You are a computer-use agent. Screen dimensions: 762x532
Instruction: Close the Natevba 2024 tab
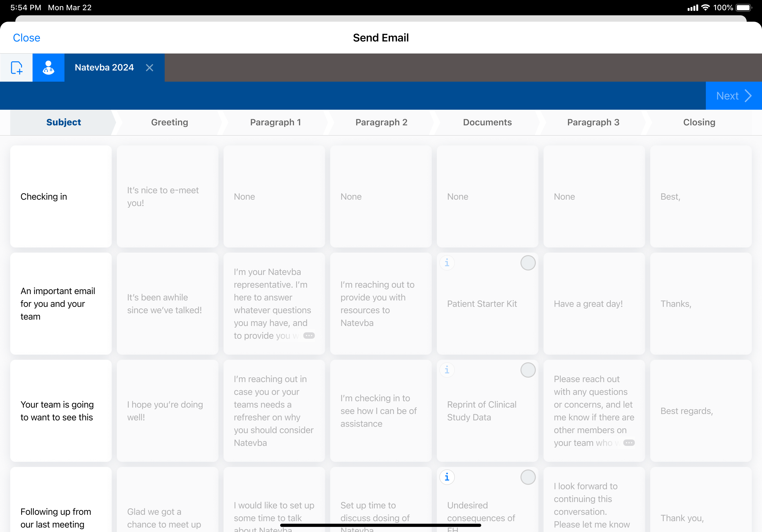pyautogui.click(x=150, y=68)
